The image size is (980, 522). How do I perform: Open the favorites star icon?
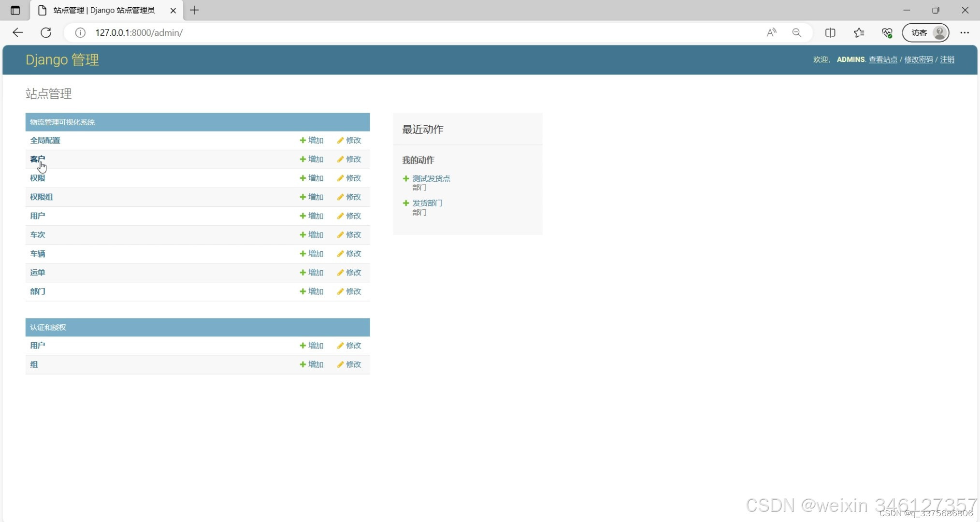tap(859, 32)
